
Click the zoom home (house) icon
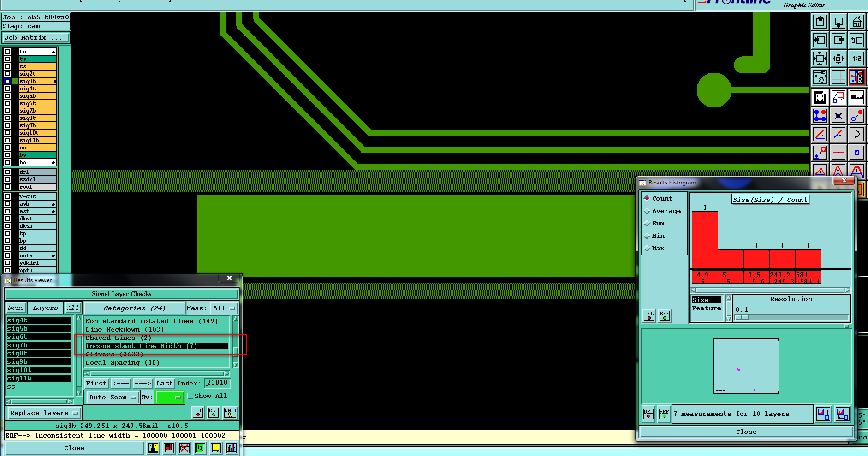tap(857, 22)
